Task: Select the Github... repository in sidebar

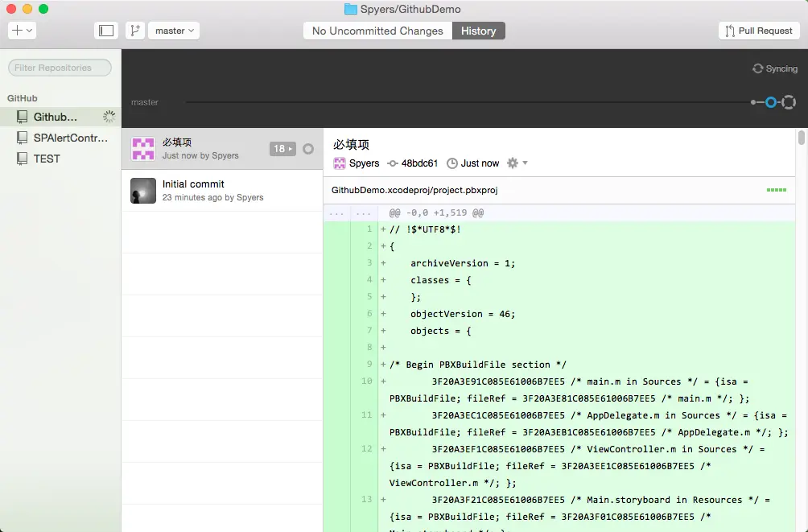Action: click(x=61, y=117)
